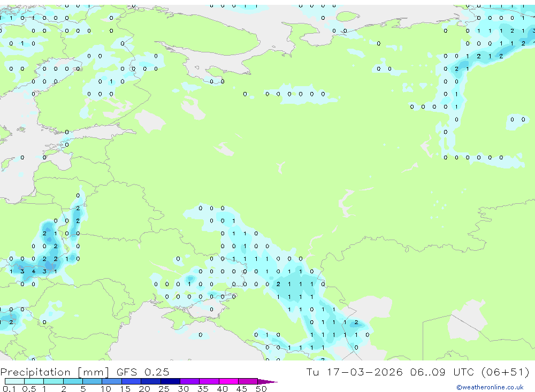Click the legend label '45'
The image size is (535, 392).
pos(242,389)
